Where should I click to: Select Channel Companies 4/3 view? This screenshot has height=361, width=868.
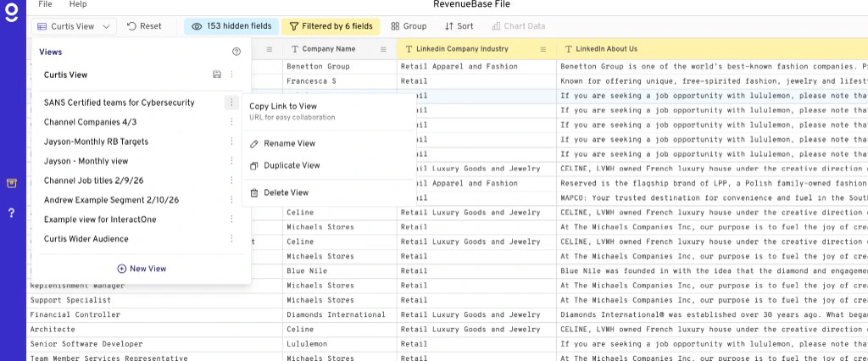[90, 122]
